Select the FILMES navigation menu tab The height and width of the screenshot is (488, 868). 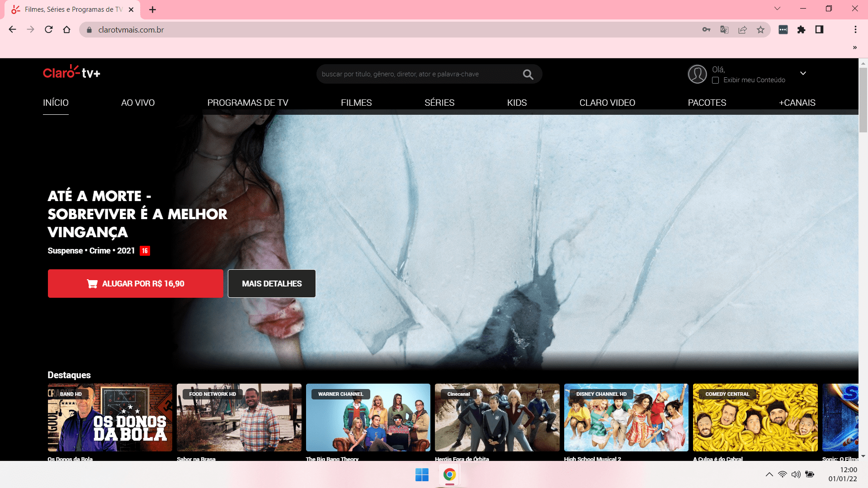(x=356, y=103)
